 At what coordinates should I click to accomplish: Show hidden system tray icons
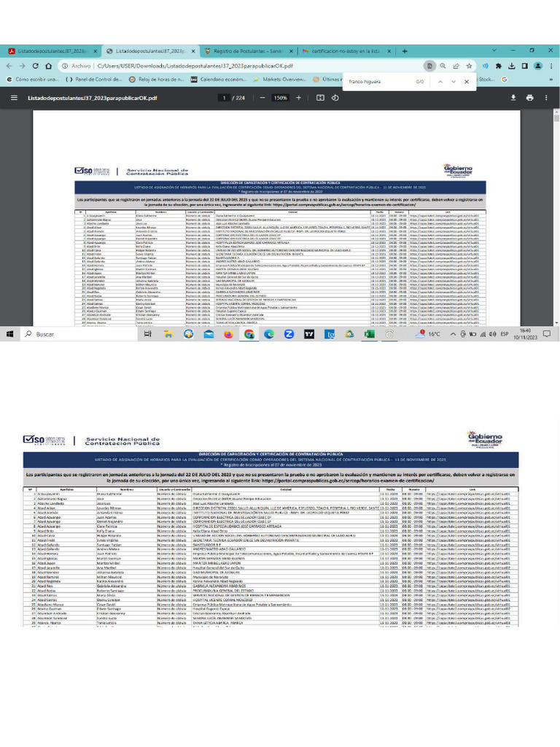pyautogui.click(x=452, y=334)
